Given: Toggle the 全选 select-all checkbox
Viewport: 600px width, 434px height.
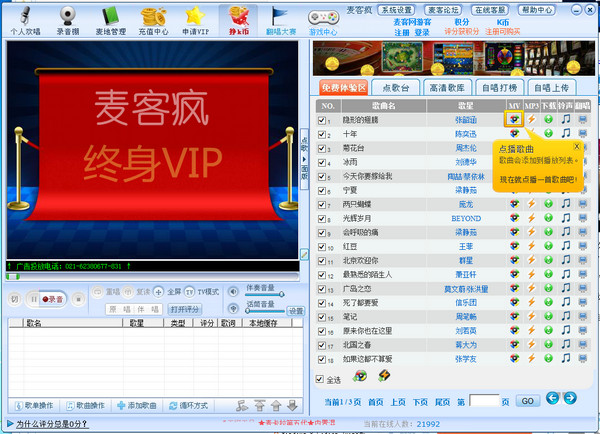Looking at the screenshot, I should tap(320, 379).
